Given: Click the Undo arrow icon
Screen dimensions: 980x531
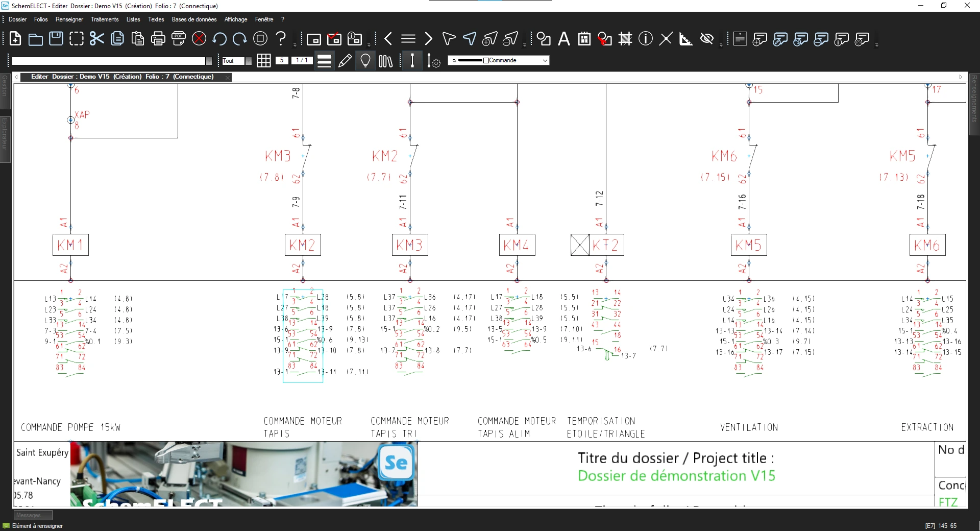Looking at the screenshot, I should (x=219, y=39).
